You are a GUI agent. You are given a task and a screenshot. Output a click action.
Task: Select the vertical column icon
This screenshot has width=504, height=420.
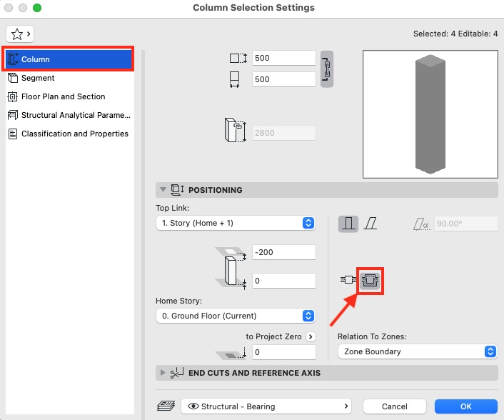coord(349,224)
